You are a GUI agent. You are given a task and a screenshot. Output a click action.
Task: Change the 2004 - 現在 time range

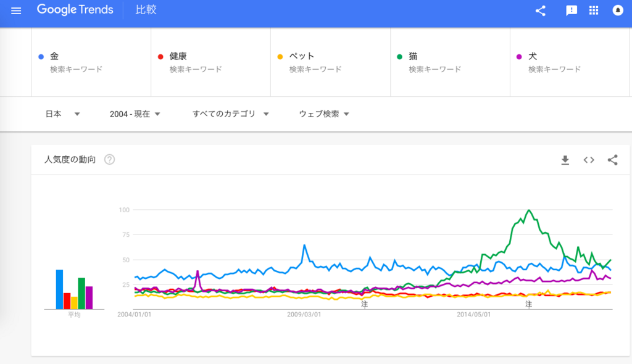pyautogui.click(x=136, y=114)
